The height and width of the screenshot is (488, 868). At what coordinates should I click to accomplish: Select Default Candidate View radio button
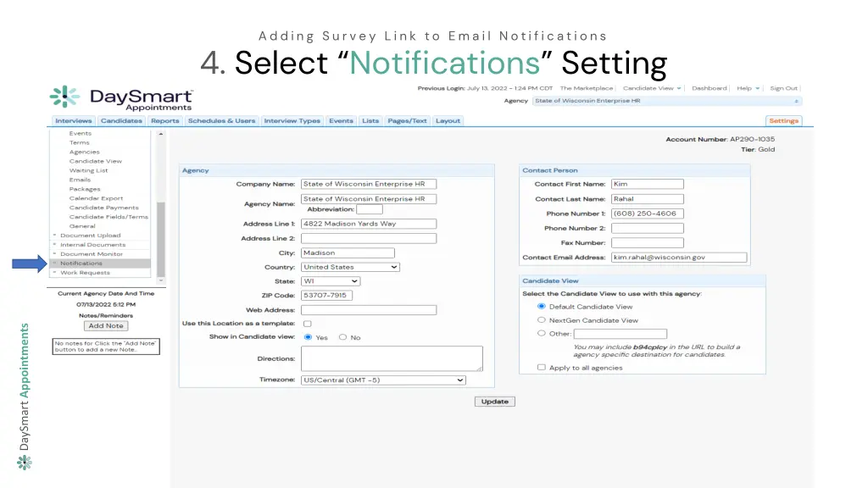coord(542,306)
